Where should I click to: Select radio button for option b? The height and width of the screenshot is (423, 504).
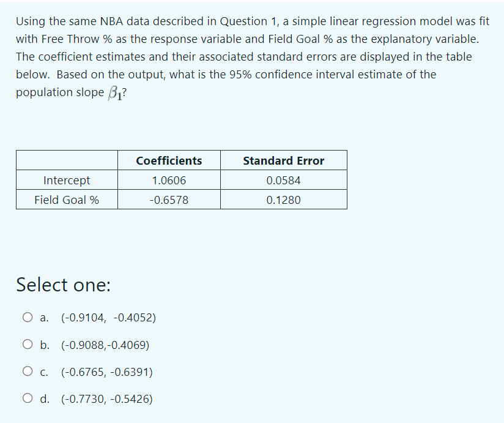(28, 344)
